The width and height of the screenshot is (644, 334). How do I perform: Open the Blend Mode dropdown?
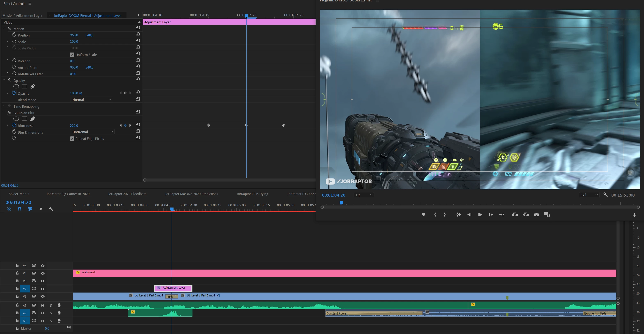coord(92,100)
